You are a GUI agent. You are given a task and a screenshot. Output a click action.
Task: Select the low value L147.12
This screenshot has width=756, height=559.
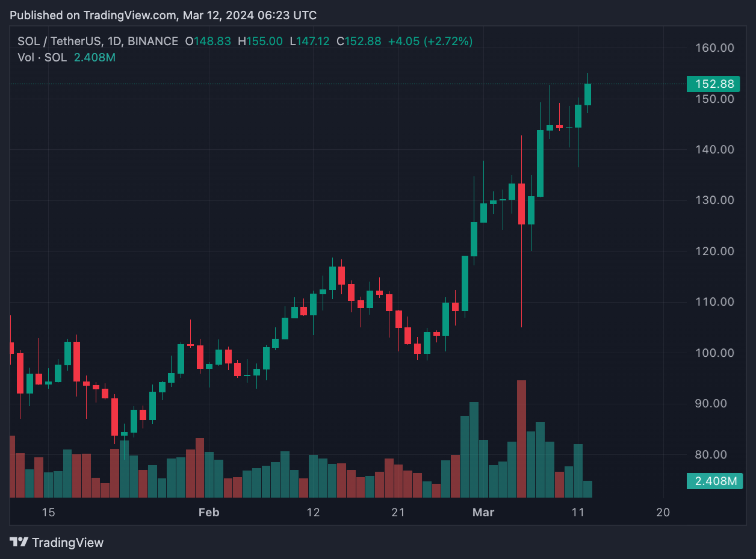(x=309, y=42)
